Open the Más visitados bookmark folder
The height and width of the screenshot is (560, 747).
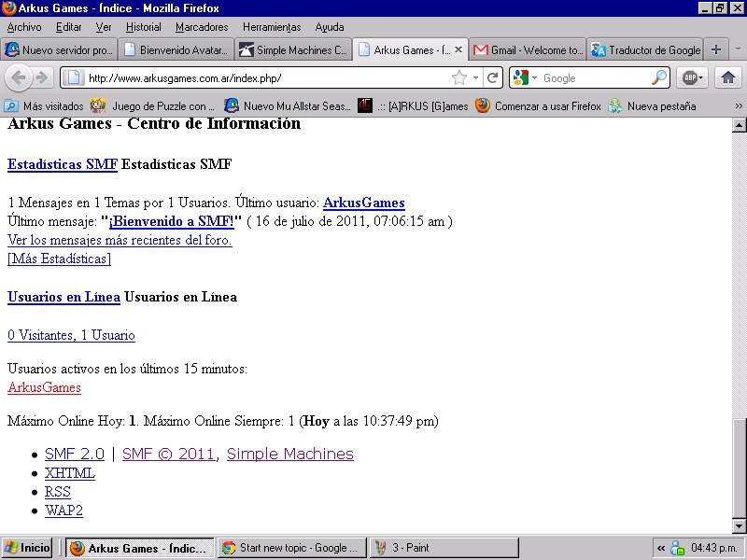pos(44,105)
